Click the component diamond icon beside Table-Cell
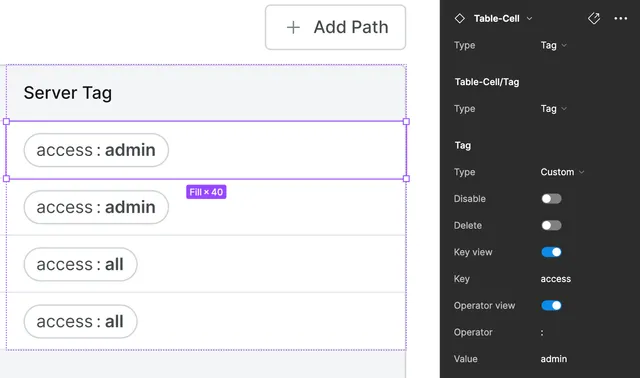This screenshot has width=640, height=378. [460, 18]
